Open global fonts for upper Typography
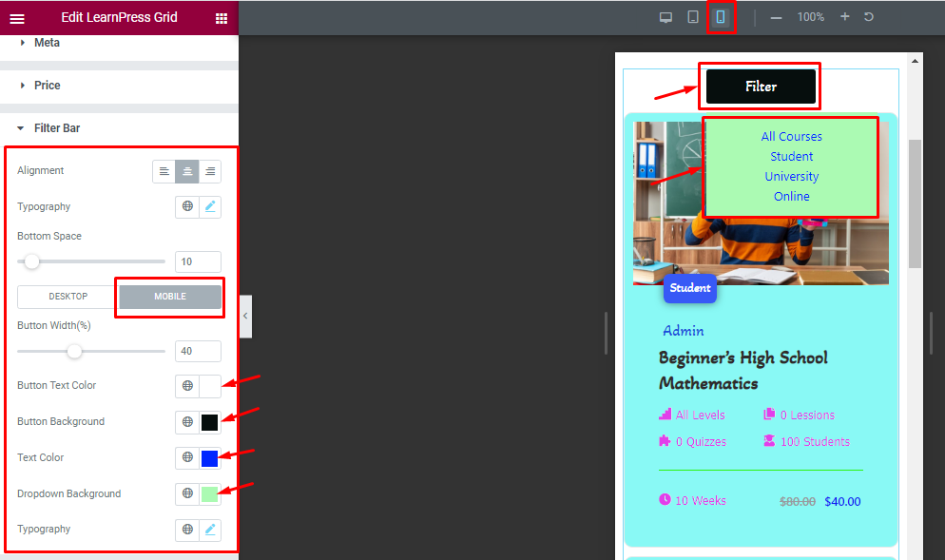Screen dimensions: 945x560 (187, 206)
